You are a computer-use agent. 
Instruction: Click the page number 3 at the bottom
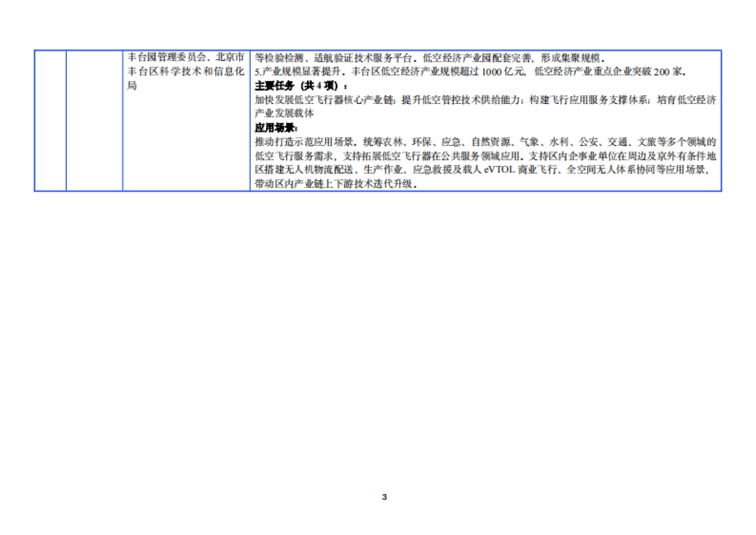[x=384, y=497]
